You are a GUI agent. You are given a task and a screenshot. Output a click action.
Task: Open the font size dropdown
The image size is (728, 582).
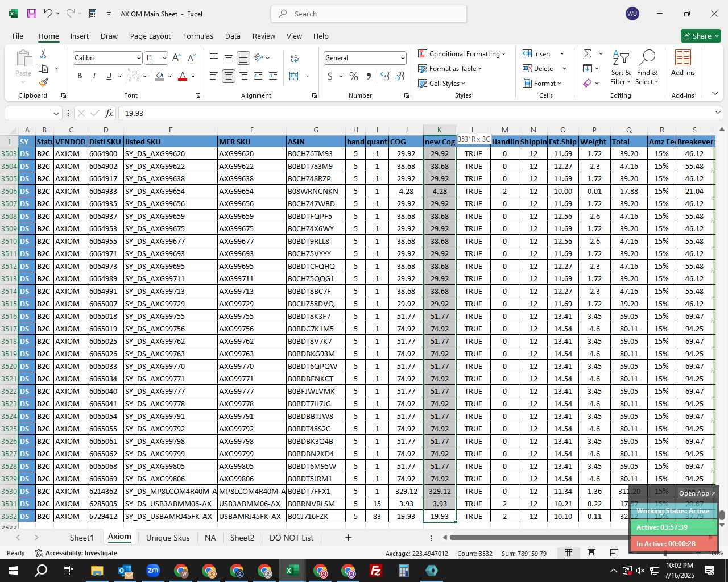[x=164, y=58]
